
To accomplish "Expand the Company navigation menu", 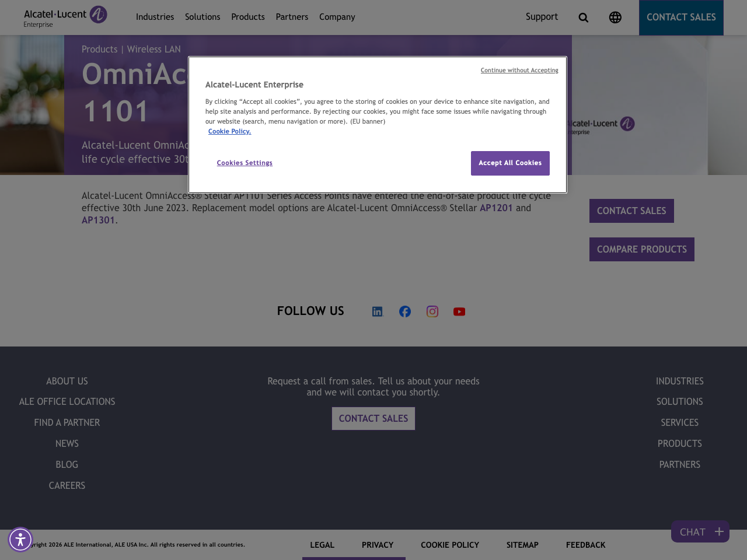I will [336, 16].
